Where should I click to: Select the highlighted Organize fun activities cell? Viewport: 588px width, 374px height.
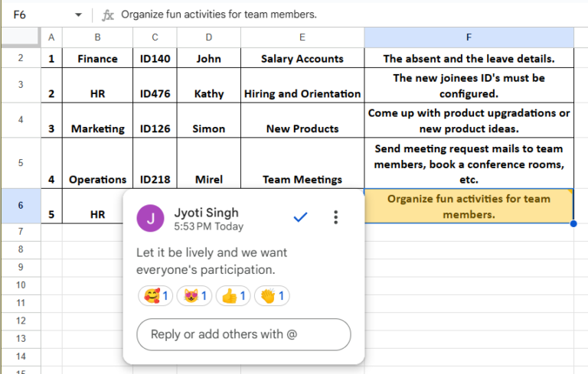[x=469, y=206]
